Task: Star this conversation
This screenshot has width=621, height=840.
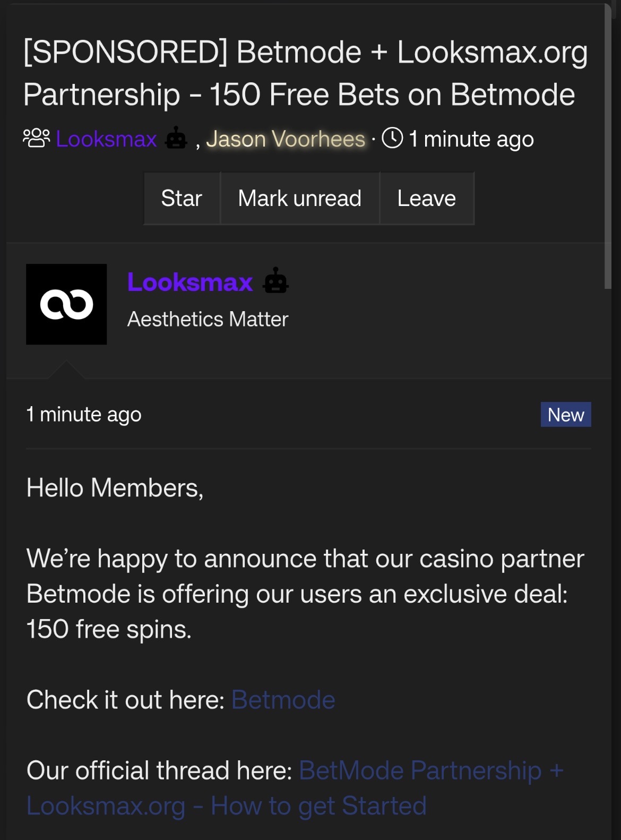Action: tap(182, 199)
